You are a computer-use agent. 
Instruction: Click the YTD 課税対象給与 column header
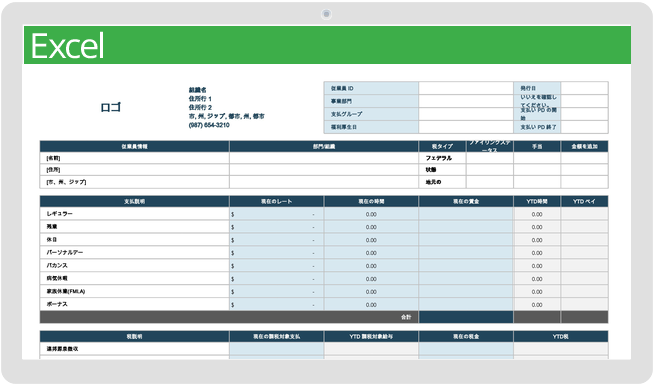[x=371, y=337]
